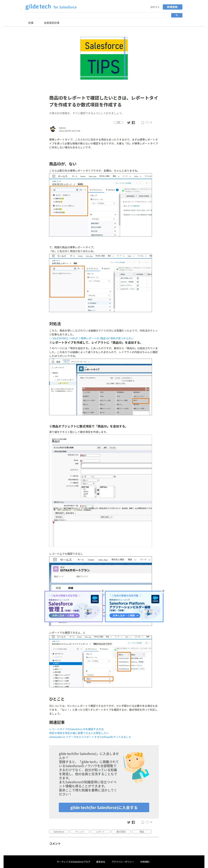Click the 記事 category badge near the byline
This screenshot has width=208, height=868.
[118, 123]
